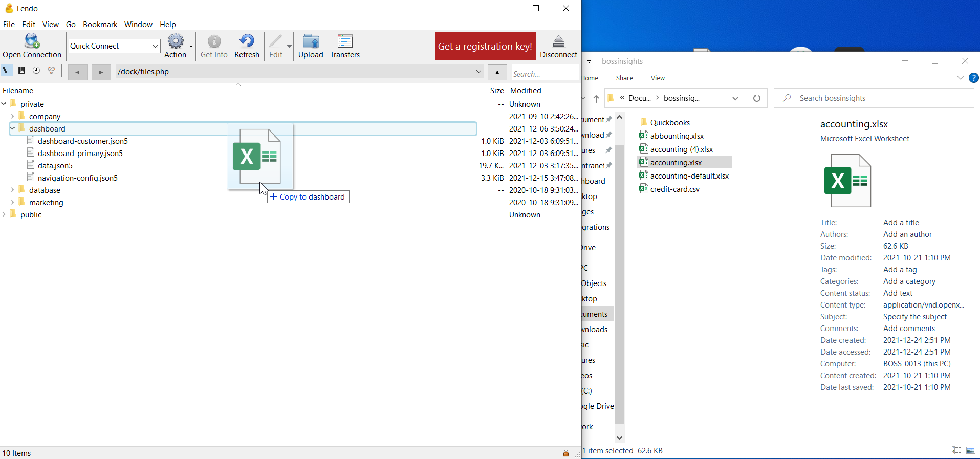
Task: Go forward in Lendo path history
Action: [101, 72]
